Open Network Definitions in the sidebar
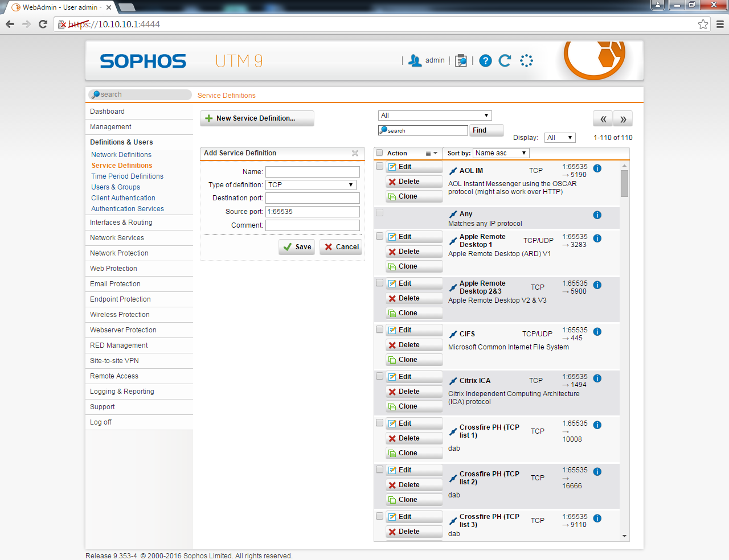The image size is (729, 560). pyautogui.click(x=121, y=155)
